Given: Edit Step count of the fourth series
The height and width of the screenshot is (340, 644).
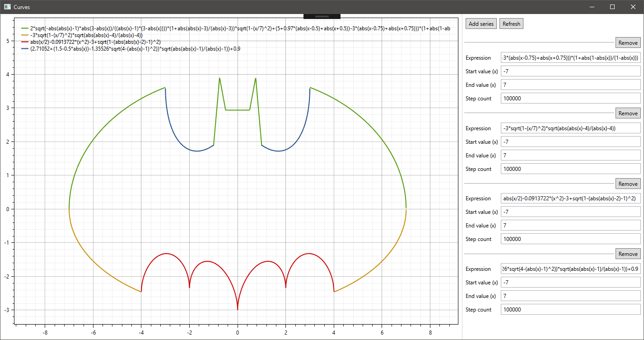Looking at the screenshot, I should click(571, 310).
